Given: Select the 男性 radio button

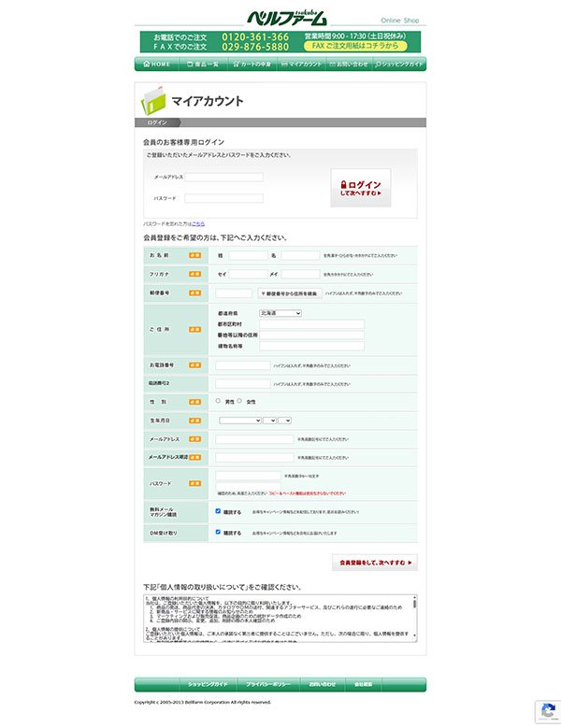Looking at the screenshot, I should [218, 401].
